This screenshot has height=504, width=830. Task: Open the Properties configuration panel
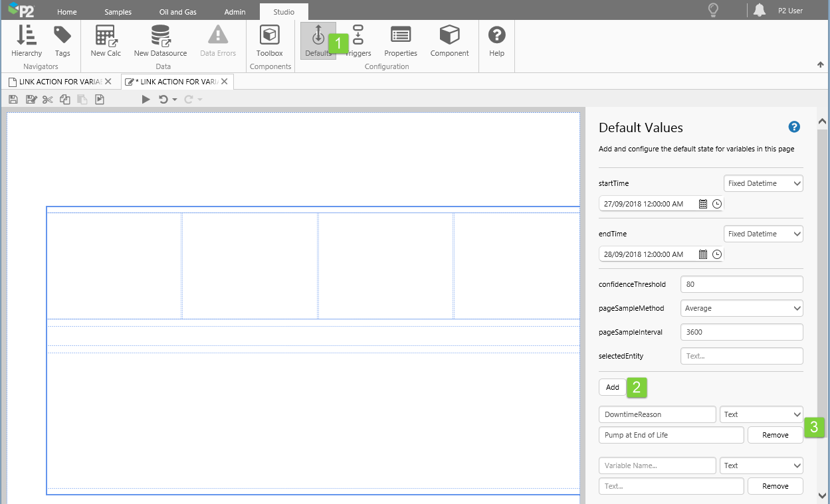coord(401,41)
